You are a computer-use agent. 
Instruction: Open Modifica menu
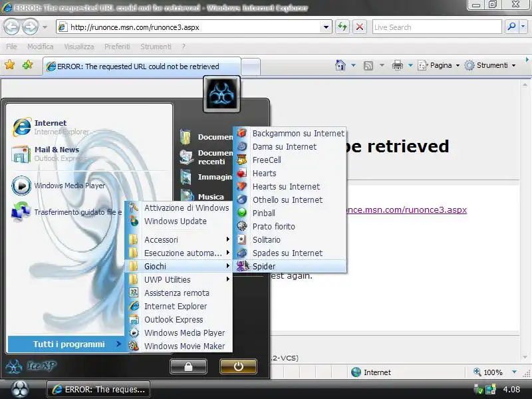pos(41,47)
